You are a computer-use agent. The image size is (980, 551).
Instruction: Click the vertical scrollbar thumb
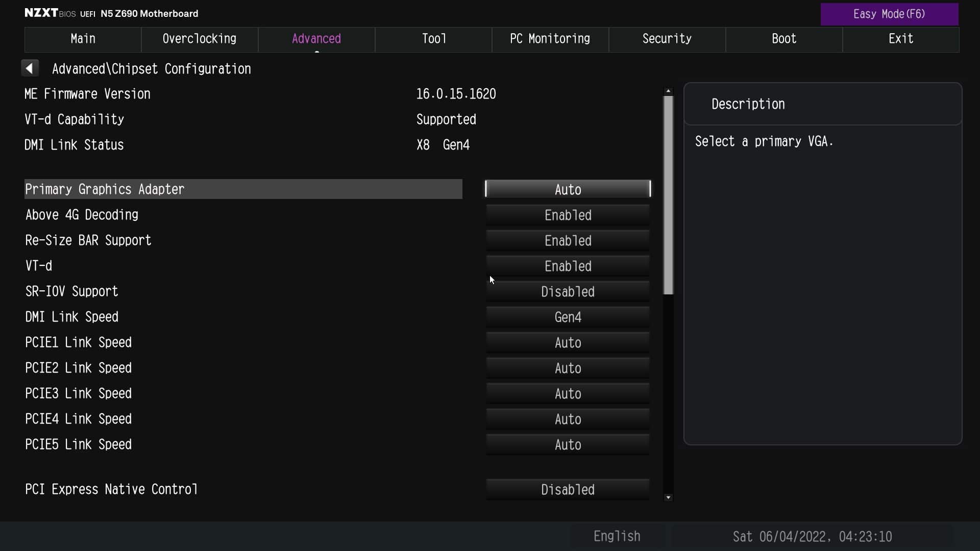point(668,195)
